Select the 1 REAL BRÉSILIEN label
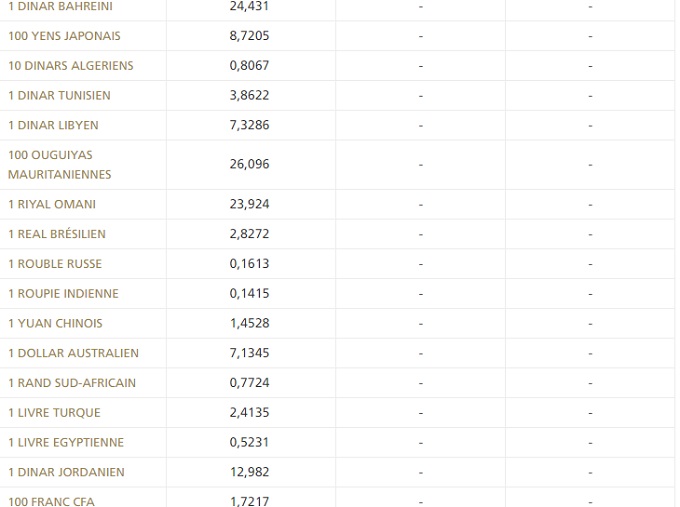This screenshot has width=680, height=507. 56,234
